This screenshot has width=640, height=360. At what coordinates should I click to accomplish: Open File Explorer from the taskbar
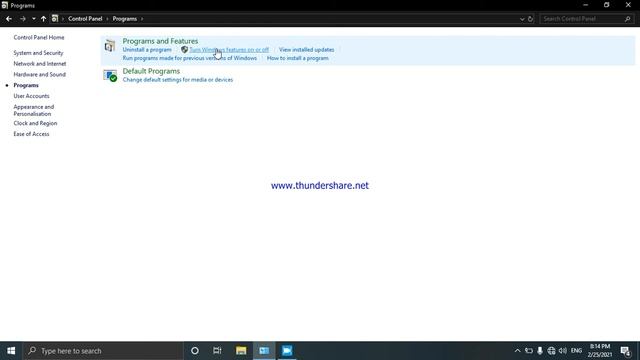[x=241, y=351]
